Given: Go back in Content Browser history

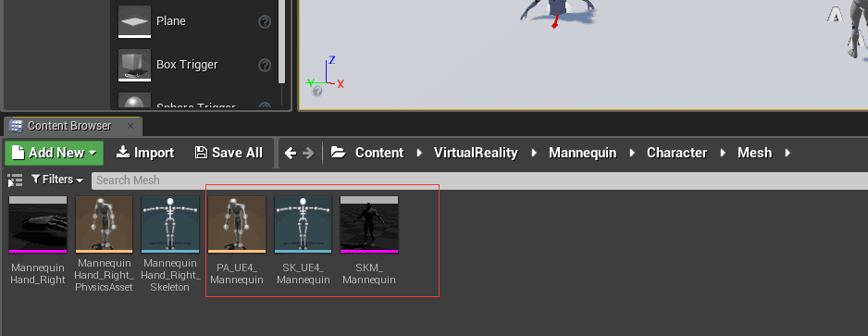Looking at the screenshot, I should tap(290, 153).
